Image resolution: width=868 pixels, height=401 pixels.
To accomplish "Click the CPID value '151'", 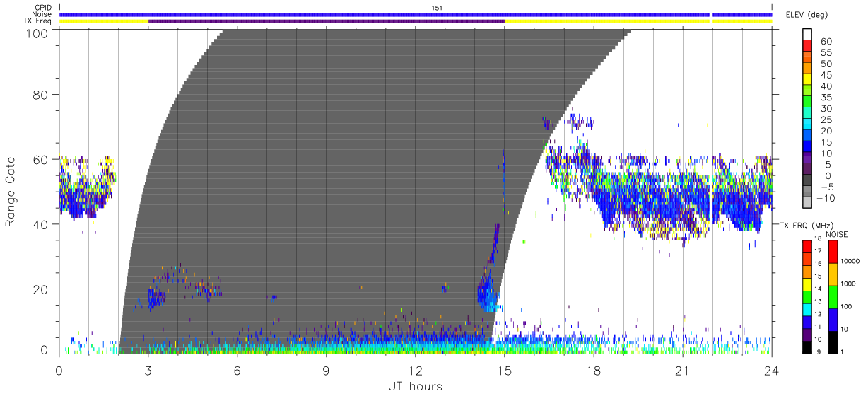I will tap(437, 8).
